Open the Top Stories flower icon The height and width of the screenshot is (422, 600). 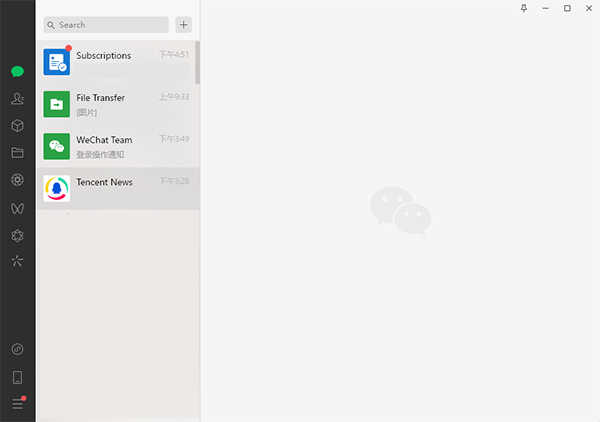coord(17,235)
